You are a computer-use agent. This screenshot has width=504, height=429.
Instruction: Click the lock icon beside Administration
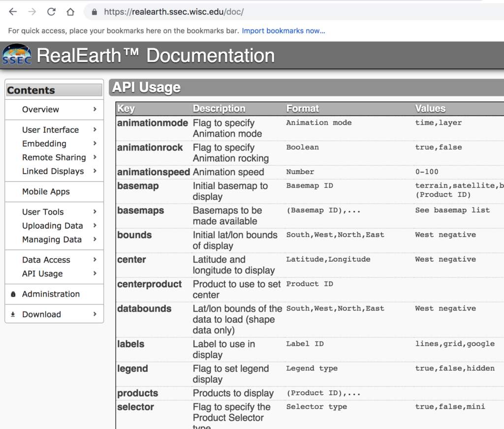tap(13, 294)
